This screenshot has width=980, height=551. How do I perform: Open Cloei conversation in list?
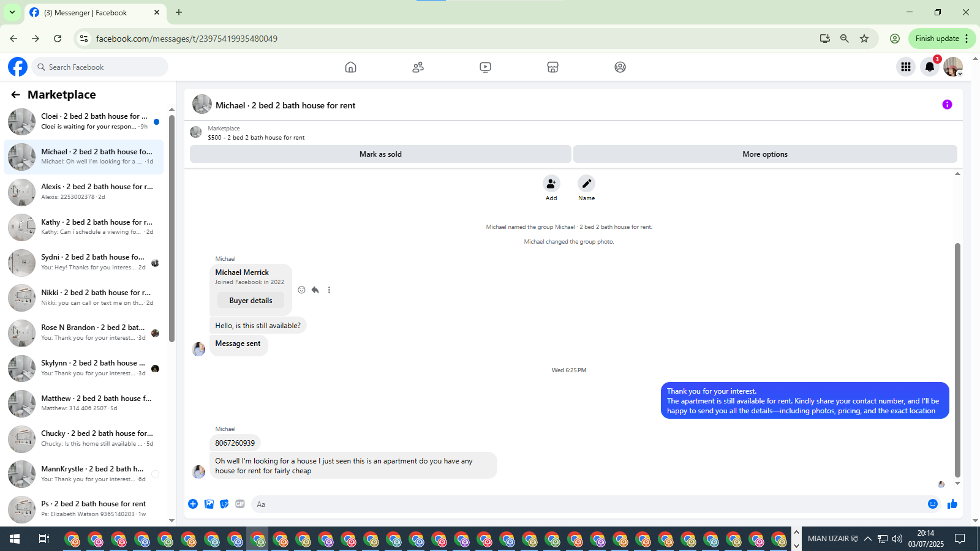(83, 121)
